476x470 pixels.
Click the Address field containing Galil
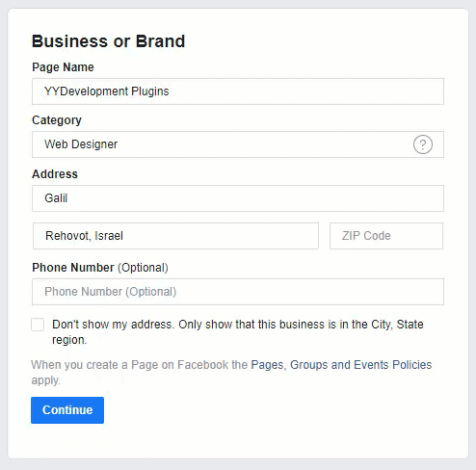pos(238,198)
